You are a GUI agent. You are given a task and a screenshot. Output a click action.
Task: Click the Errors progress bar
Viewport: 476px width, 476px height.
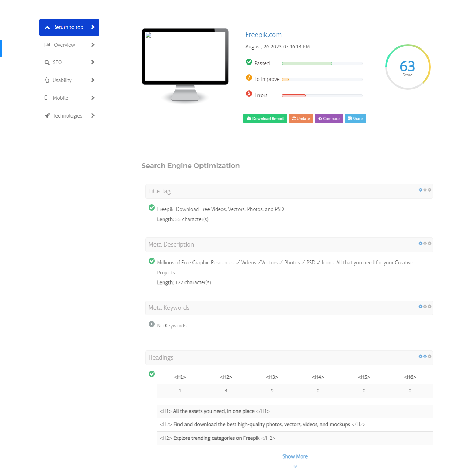click(x=322, y=95)
